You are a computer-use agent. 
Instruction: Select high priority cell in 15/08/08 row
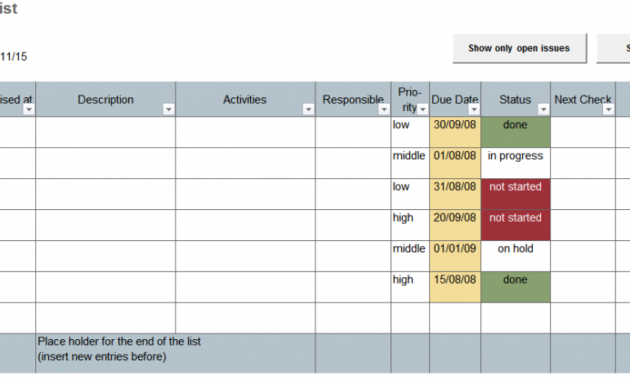[410, 287]
